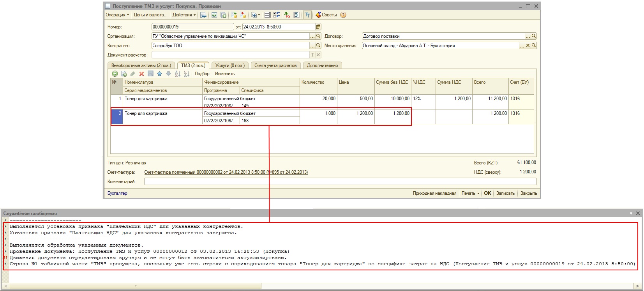Screen dimensions: 644x291
Task: Delete the selected row with red X
Action: click(141, 74)
